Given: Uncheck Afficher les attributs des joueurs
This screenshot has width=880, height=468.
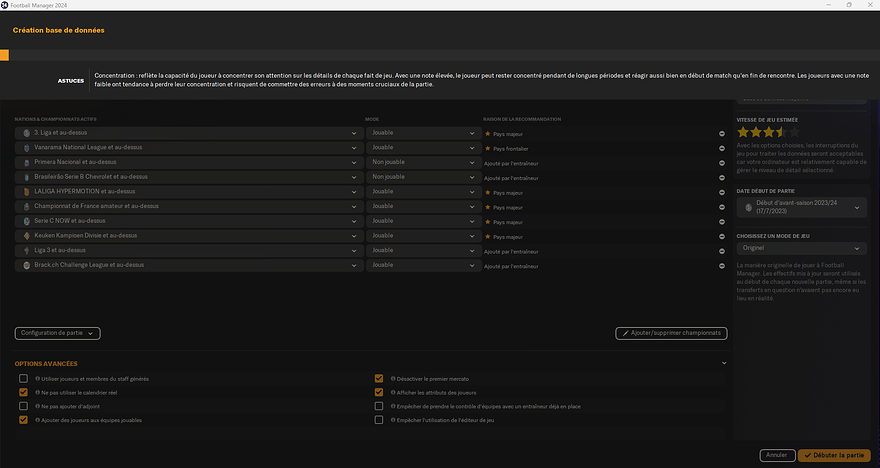Looking at the screenshot, I should coord(379,392).
